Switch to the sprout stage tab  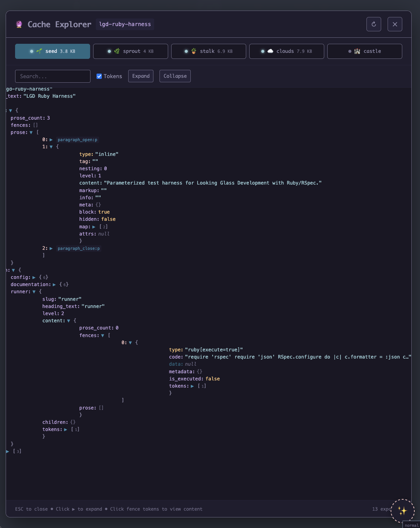point(130,51)
